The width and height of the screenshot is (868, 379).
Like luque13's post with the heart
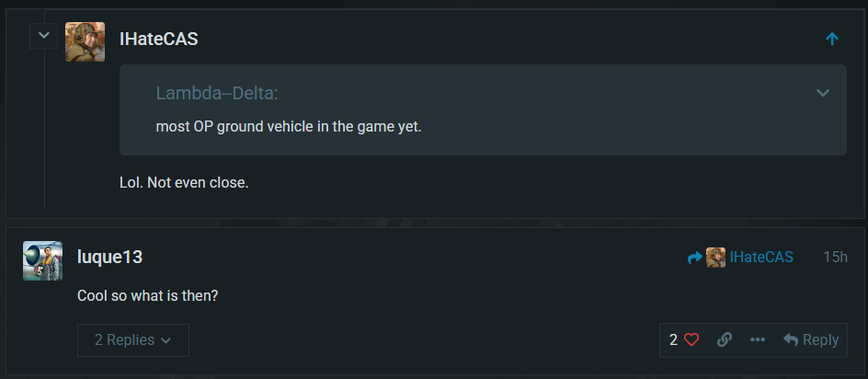(691, 340)
